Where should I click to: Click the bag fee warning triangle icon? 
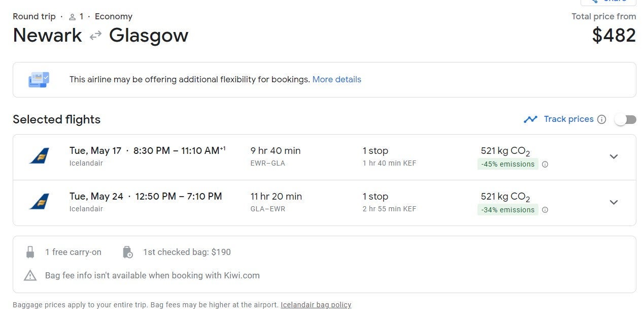coord(30,275)
